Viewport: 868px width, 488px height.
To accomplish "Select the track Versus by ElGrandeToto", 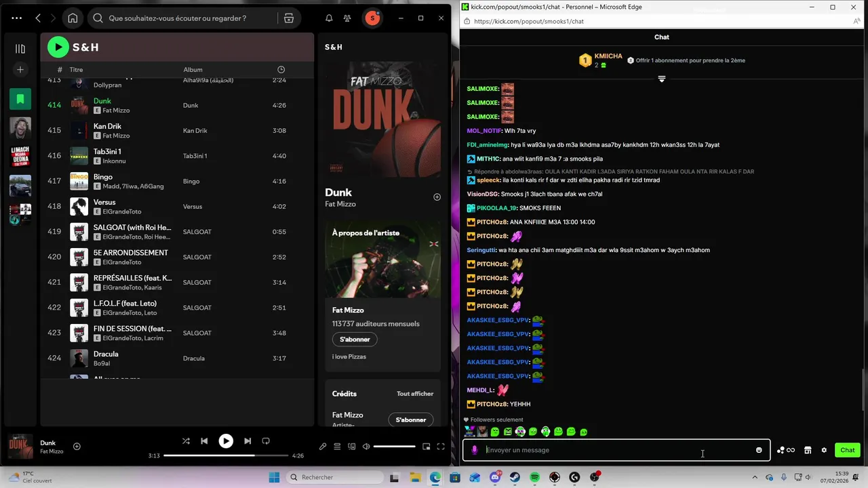I will 104,202.
